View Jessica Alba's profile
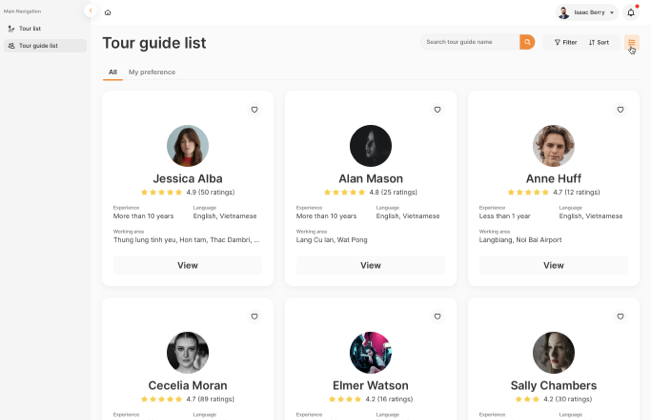The image size is (651, 420). (x=188, y=265)
